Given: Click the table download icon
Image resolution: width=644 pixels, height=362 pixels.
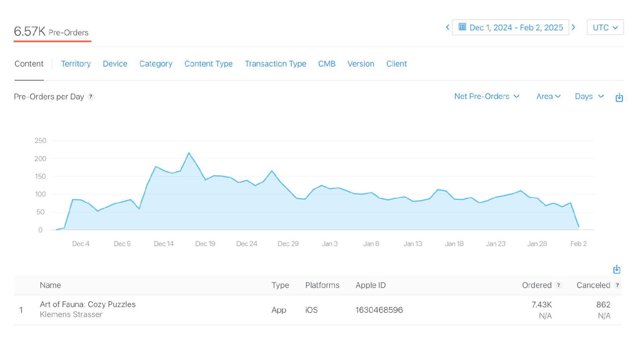Looking at the screenshot, I should (x=616, y=269).
